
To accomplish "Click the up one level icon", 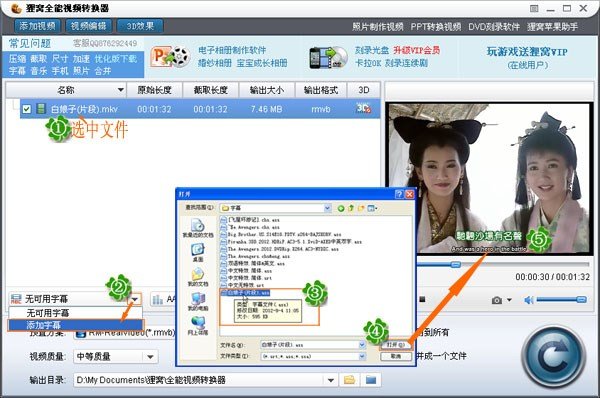I will click(x=351, y=208).
